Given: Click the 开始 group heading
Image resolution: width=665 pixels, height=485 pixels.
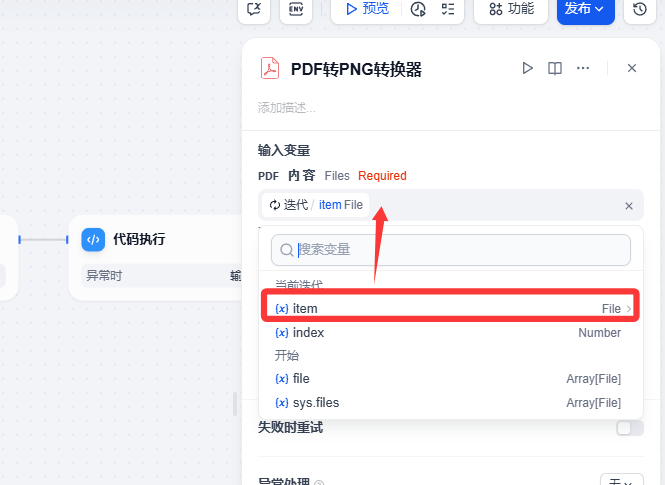Looking at the screenshot, I should 287,355.
